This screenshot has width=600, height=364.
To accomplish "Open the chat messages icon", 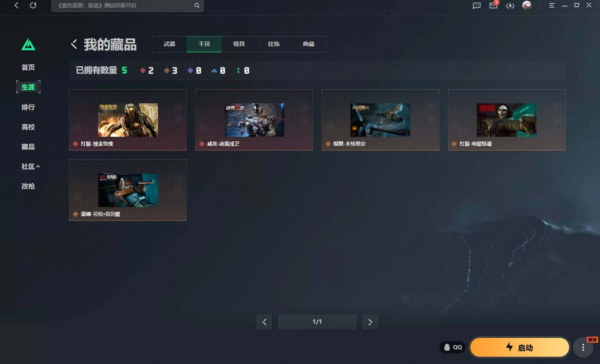I will coord(477,6).
